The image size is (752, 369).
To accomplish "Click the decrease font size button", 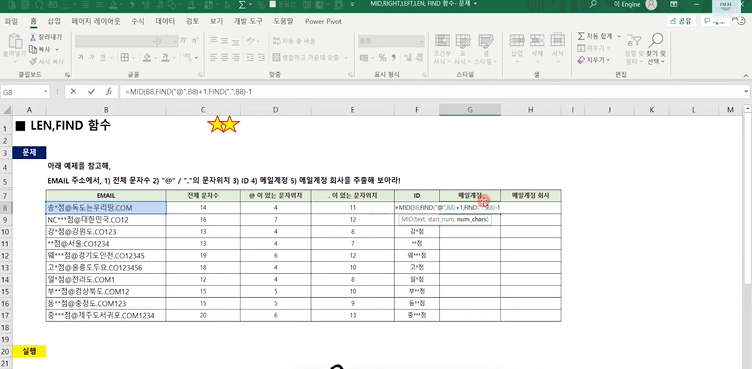I will (x=195, y=41).
